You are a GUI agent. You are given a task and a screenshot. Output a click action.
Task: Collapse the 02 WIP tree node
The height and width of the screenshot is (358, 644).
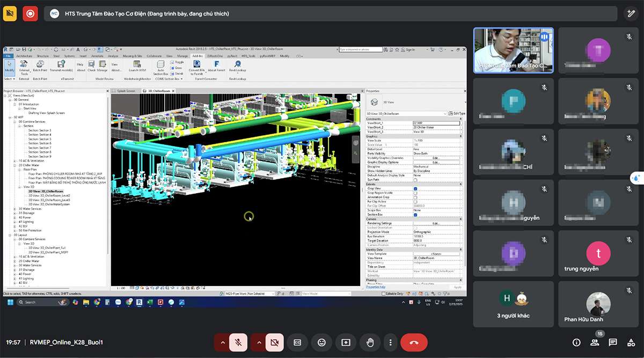pos(10,116)
